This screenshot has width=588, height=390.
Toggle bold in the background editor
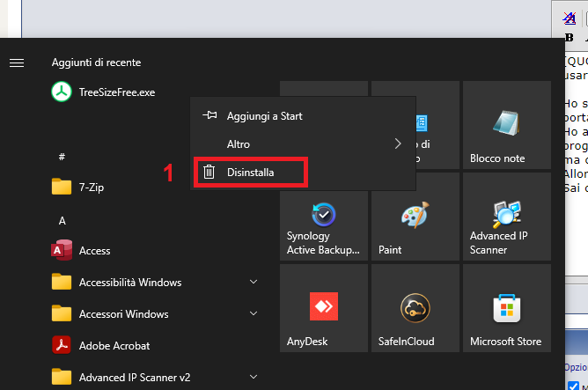point(569,38)
